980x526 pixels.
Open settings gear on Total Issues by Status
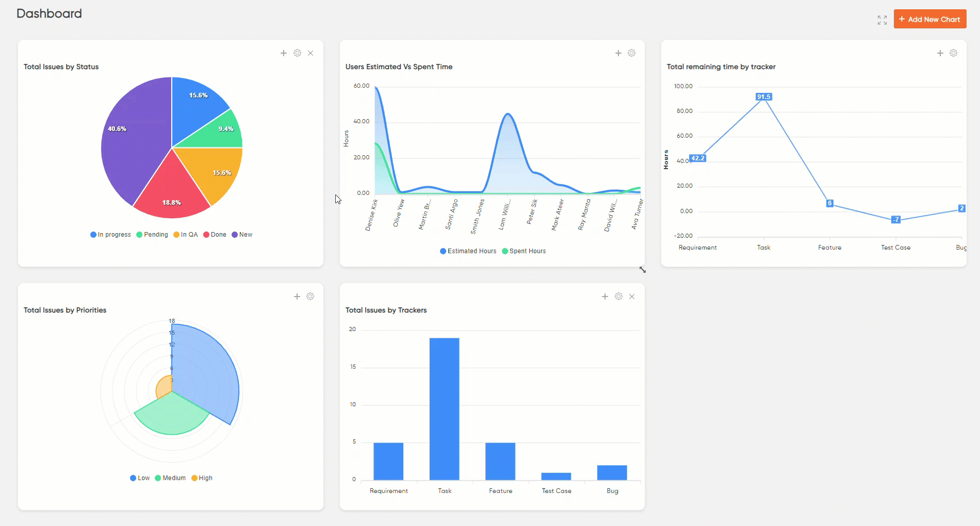[x=297, y=53]
